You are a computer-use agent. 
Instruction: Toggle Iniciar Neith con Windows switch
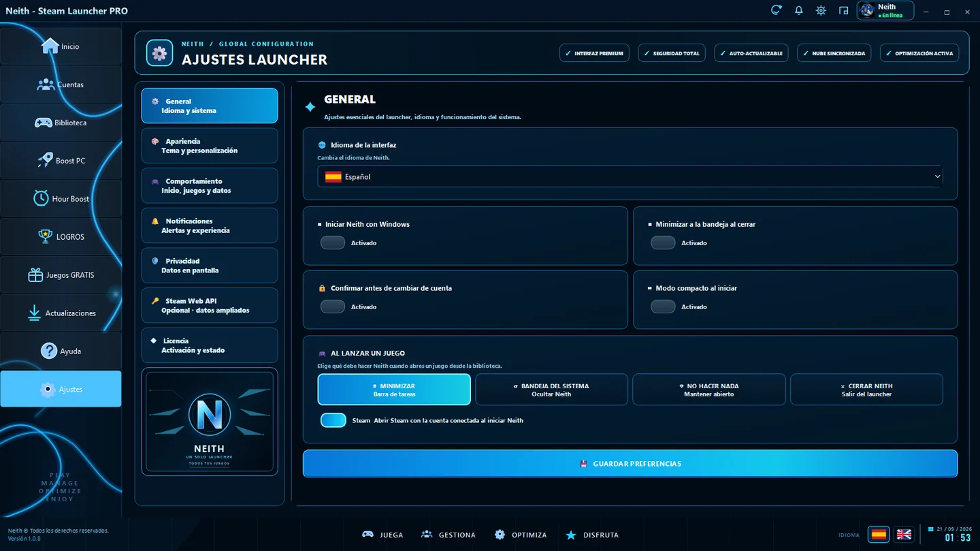pos(333,242)
